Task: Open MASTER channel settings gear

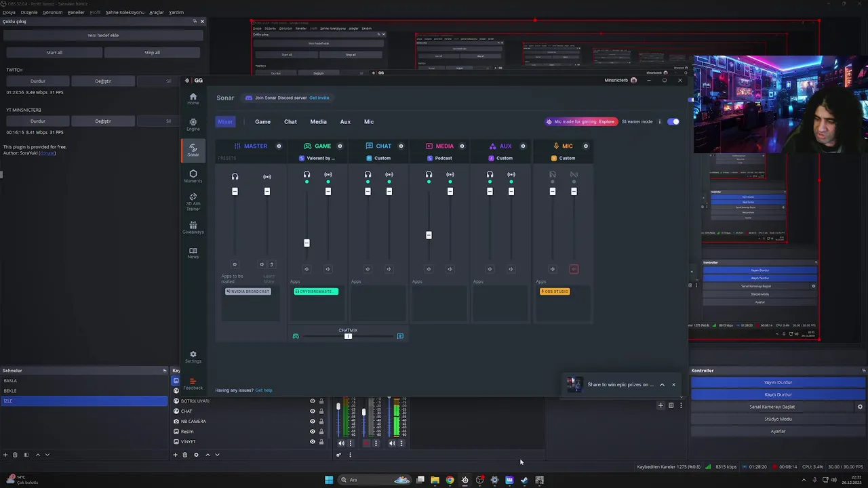Action: coord(279,146)
